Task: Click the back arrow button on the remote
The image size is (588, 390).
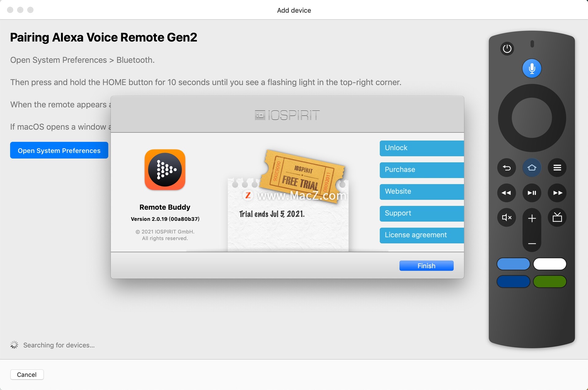Action: point(507,168)
